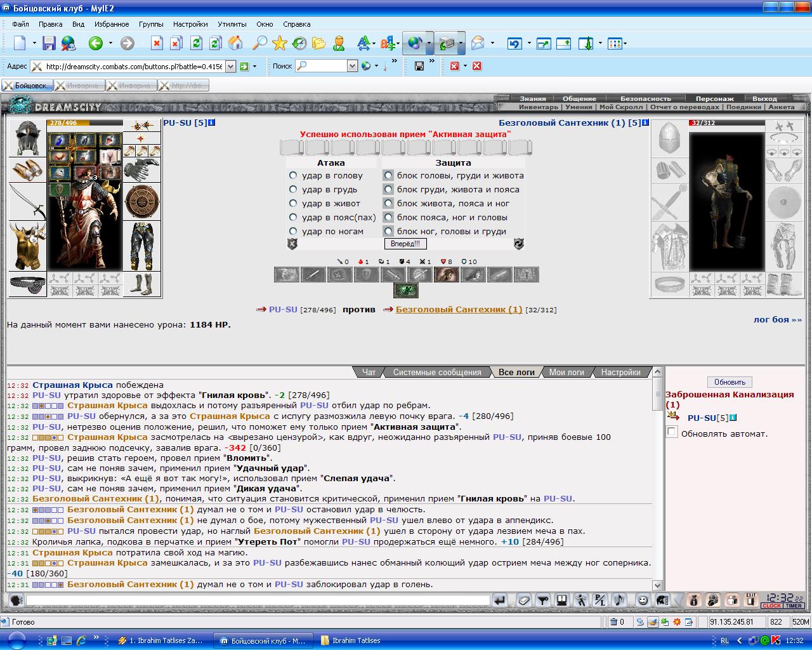Switch to the Чат tab

pos(369,372)
